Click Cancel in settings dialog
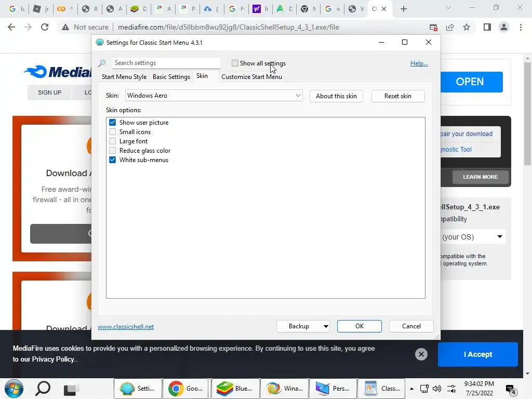 pos(411,326)
